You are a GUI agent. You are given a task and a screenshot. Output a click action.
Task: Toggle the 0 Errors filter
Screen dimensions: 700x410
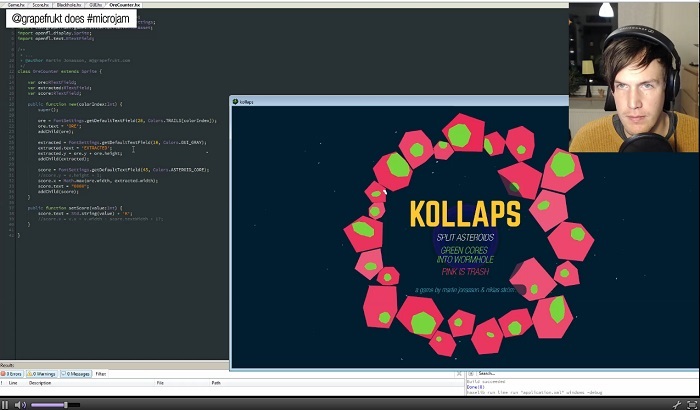pyautogui.click(x=14, y=374)
